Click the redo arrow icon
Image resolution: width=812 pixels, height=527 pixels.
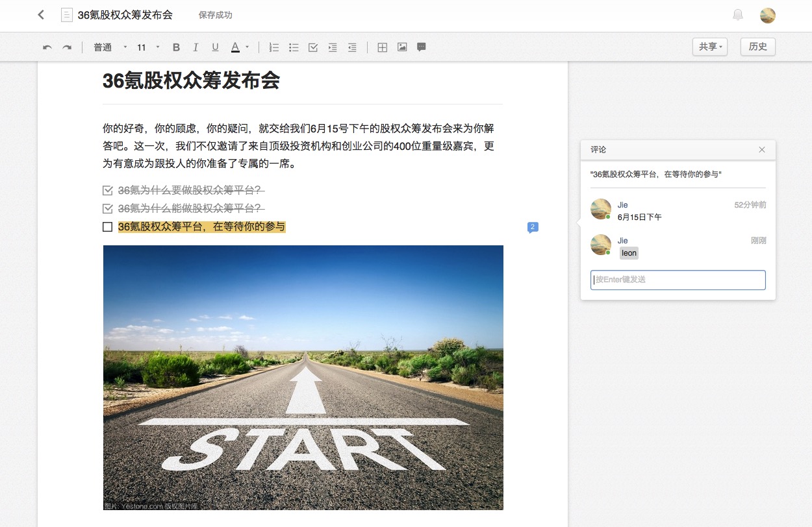(x=66, y=47)
